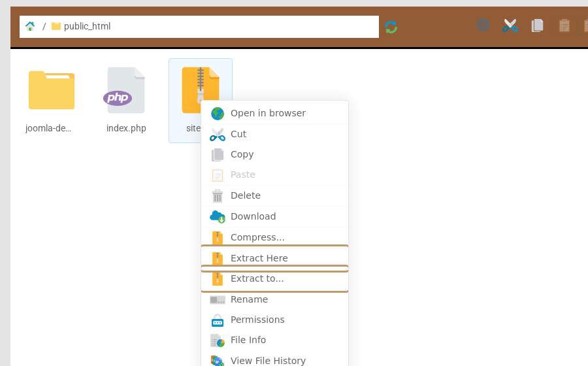
Task: Choose File Info from context menu
Action: point(274,340)
